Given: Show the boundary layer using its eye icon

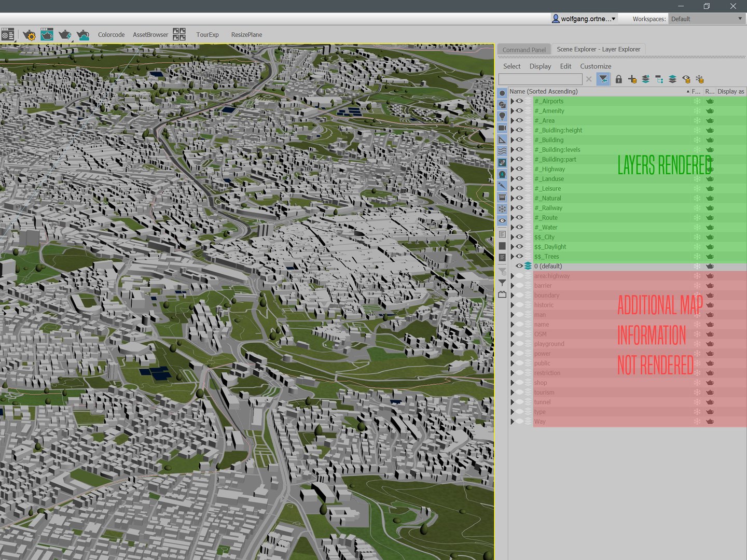Looking at the screenshot, I should (519, 296).
